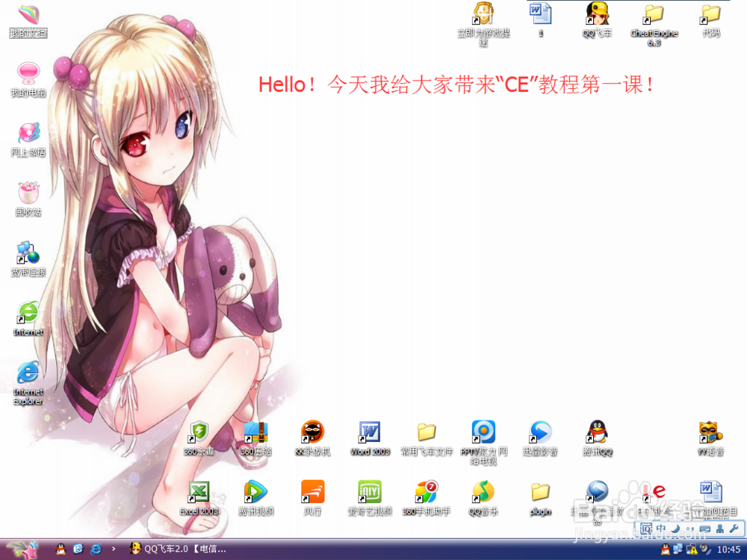747x560 pixels.
Task: Launch the 腾讯QQ penguin desktop shortcut
Action: pos(598,438)
